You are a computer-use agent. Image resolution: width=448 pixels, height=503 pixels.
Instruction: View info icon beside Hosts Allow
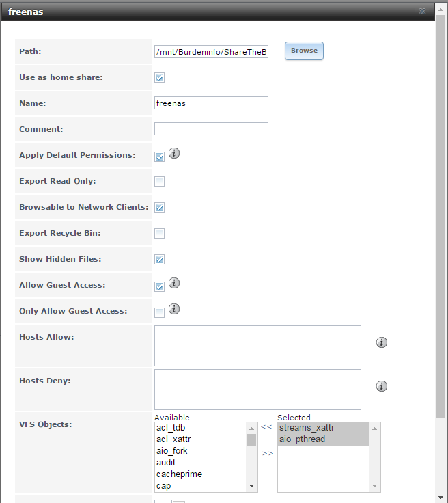coord(381,342)
